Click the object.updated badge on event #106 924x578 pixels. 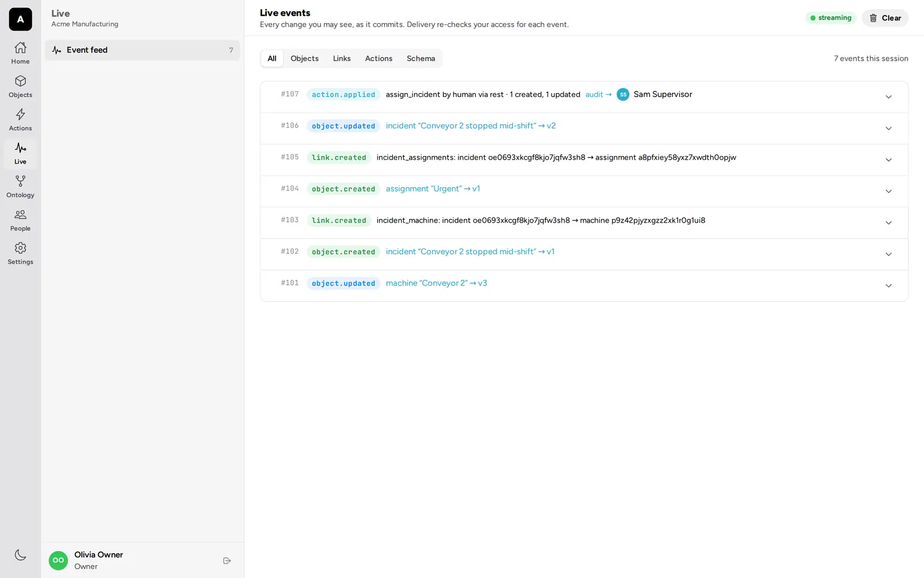coord(344,126)
